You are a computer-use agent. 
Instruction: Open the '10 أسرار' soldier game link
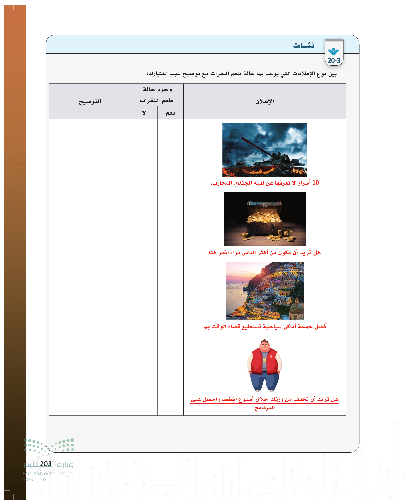264,183
